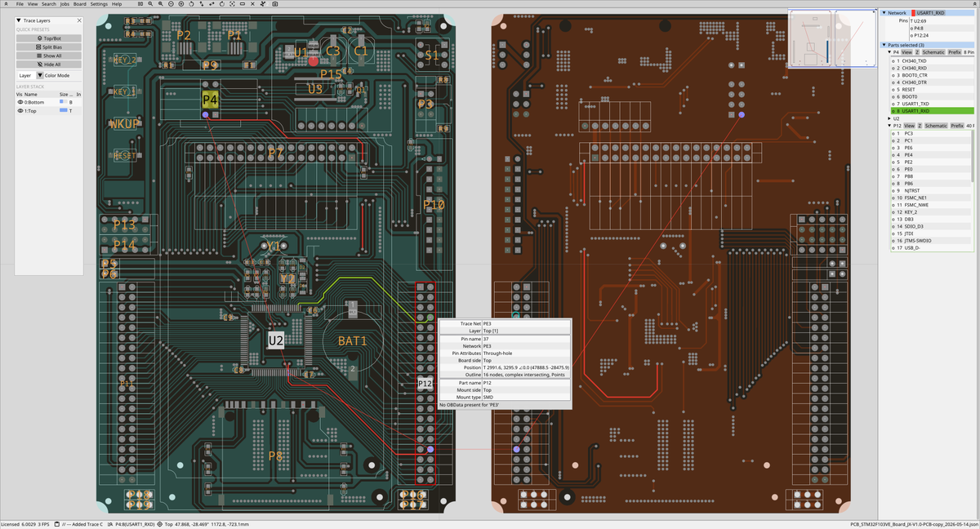Toggle visibility of 1:Top layer
The image size is (980, 529).
click(x=20, y=110)
